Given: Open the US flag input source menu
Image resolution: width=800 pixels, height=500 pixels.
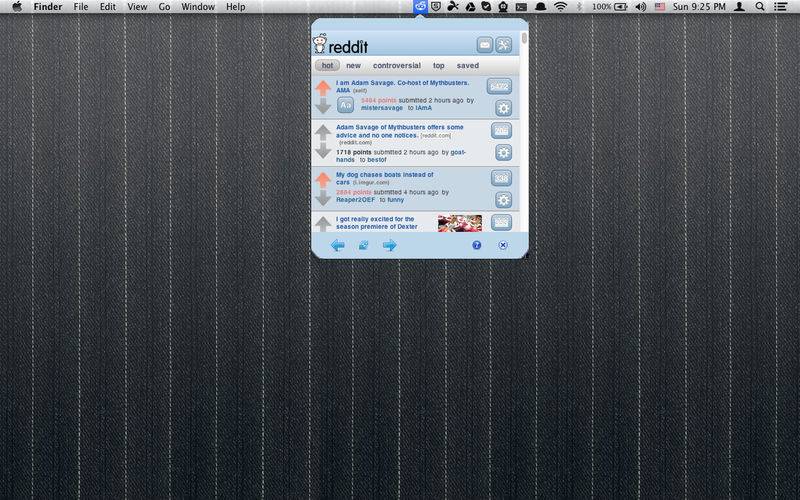Looking at the screenshot, I should pyautogui.click(x=660, y=7).
